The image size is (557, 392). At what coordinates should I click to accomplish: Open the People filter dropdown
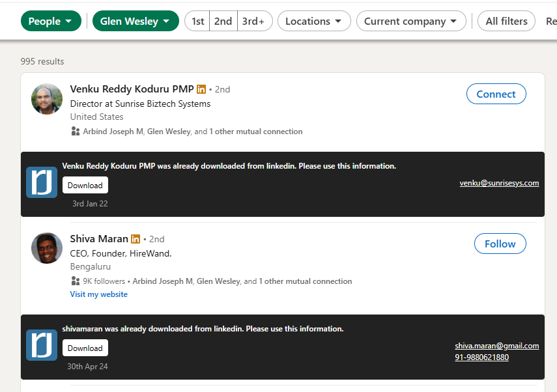click(x=51, y=21)
